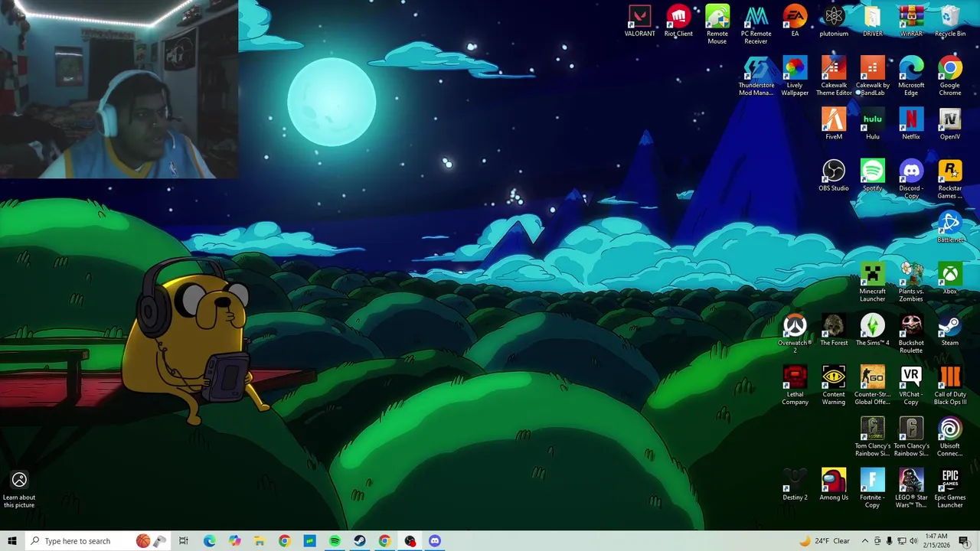Open the microphone tray icon
The image size is (980, 551).
(x=889, y=541)
